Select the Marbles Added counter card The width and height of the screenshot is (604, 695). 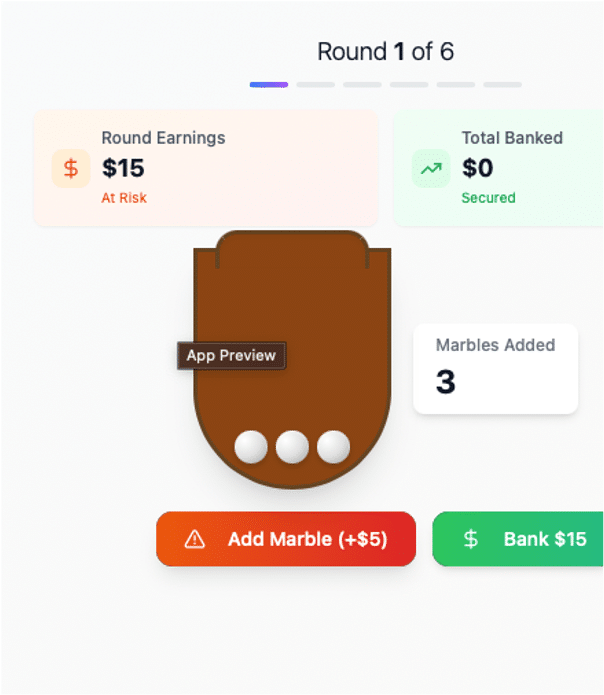point(495,368)
